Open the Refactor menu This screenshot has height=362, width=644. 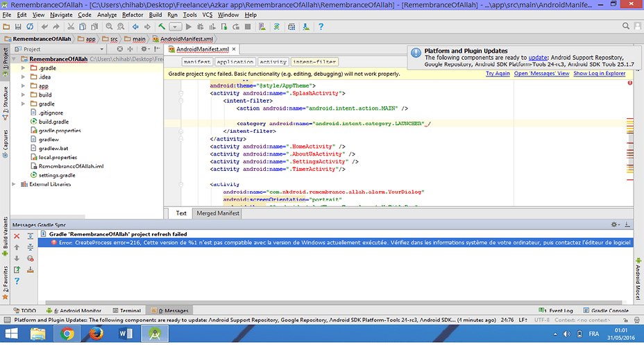pos(133,15)
